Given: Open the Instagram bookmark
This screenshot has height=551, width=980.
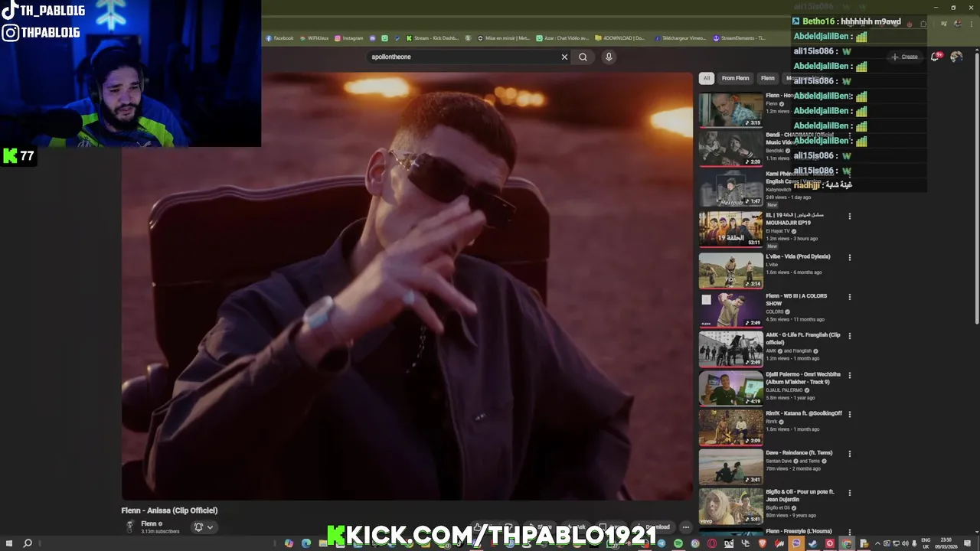Looking at the screenshot, I should 348,38.
